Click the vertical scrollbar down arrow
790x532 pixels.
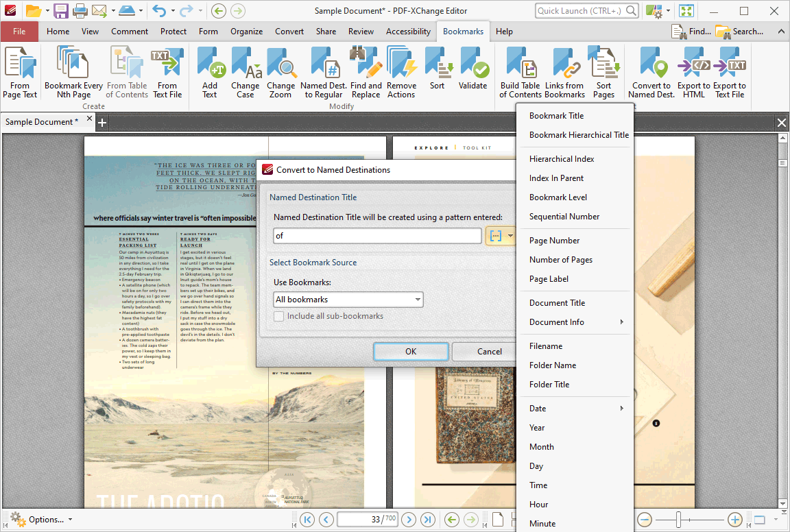coord(782,503)
